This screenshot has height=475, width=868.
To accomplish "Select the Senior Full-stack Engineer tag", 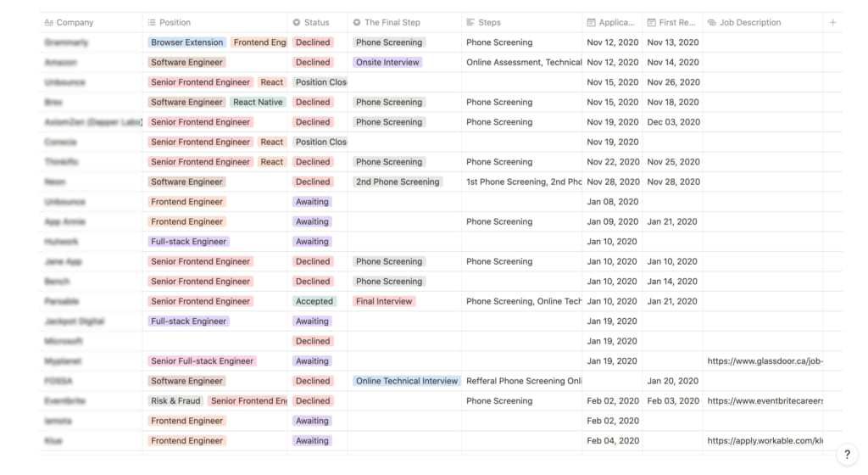I will 202,361.
